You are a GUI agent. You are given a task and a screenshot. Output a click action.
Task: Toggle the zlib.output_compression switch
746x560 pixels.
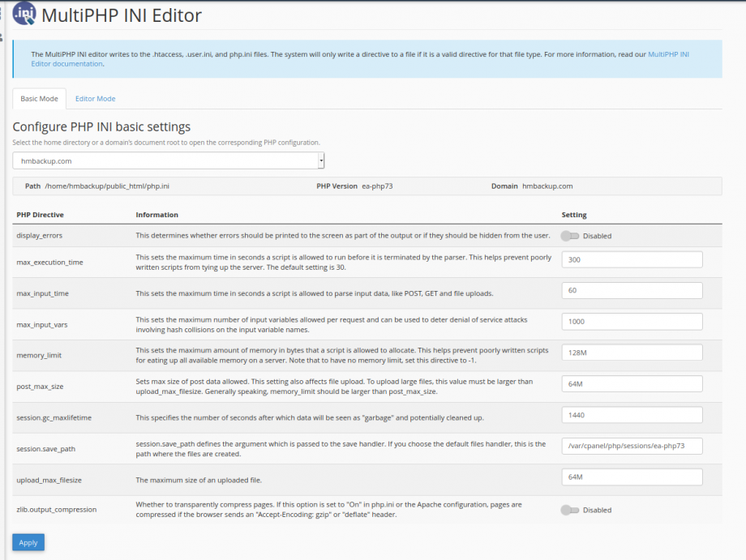point(569,510)
